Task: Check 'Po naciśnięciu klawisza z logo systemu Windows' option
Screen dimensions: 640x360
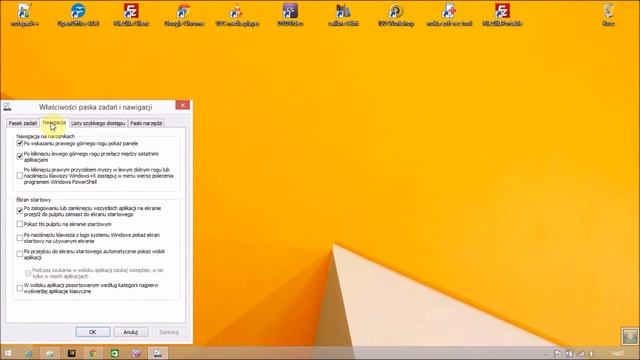Action: [20, 238]
